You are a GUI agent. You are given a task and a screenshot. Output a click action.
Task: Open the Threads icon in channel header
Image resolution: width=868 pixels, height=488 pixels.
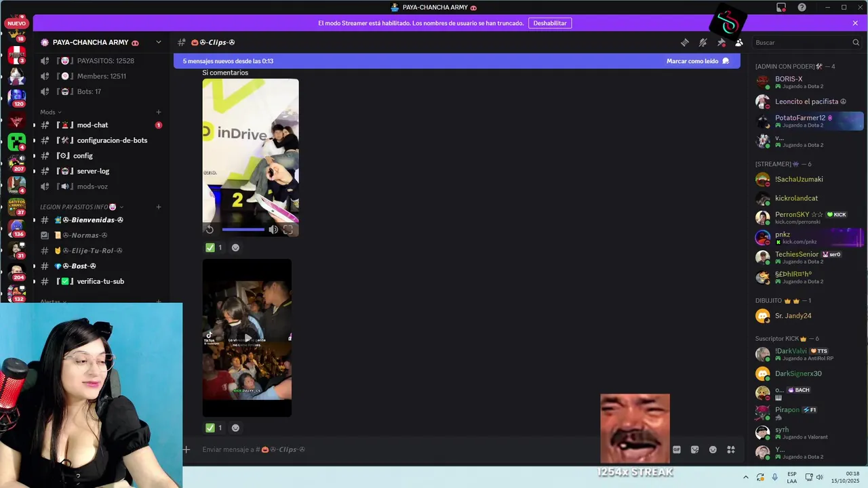pos(685,42)
